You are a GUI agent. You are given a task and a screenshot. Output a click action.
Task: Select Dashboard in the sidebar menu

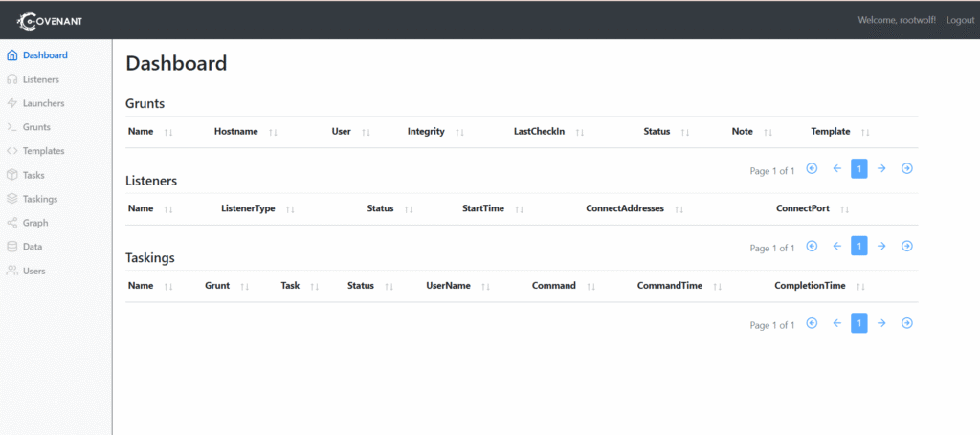(44, 55)
